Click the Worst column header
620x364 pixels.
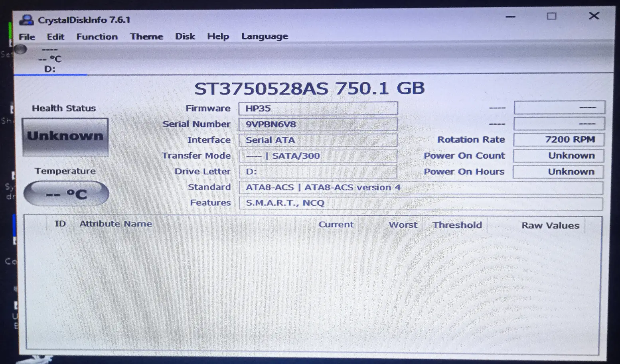tap(403, 225)
